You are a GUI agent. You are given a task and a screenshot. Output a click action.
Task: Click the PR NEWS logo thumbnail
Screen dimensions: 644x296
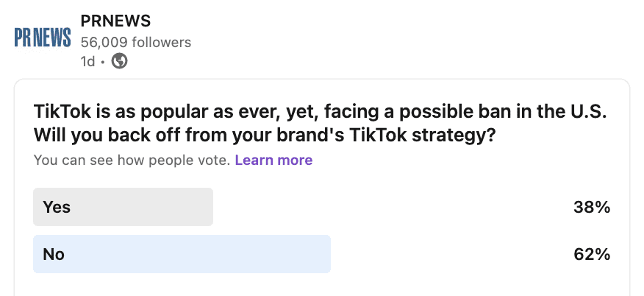point(43,38)
